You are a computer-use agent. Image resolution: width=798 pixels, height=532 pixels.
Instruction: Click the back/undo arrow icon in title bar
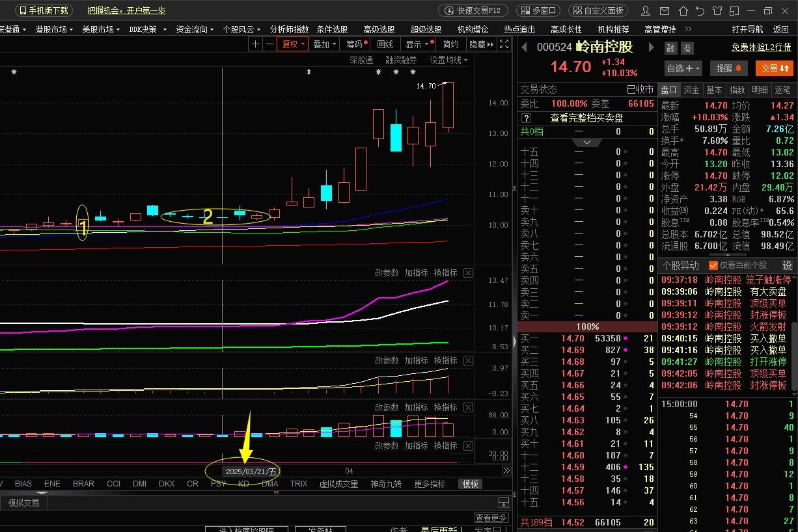click(x=700, y=11)
